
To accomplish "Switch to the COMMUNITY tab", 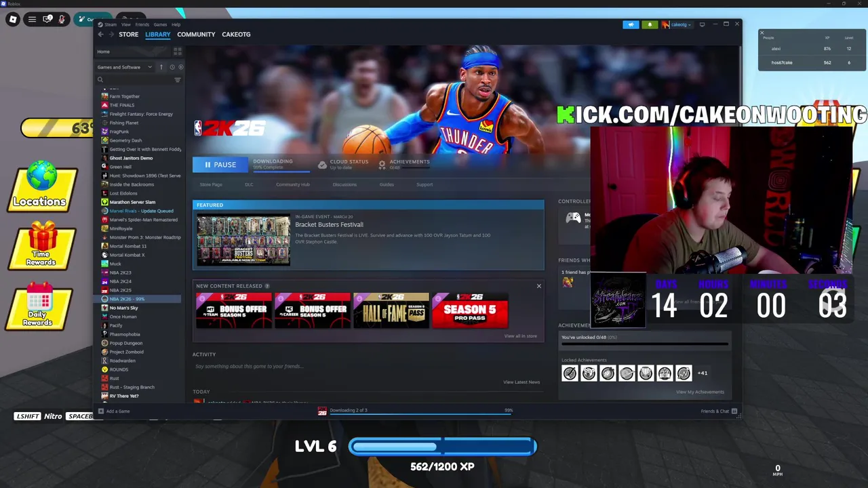I will point(196,34).
